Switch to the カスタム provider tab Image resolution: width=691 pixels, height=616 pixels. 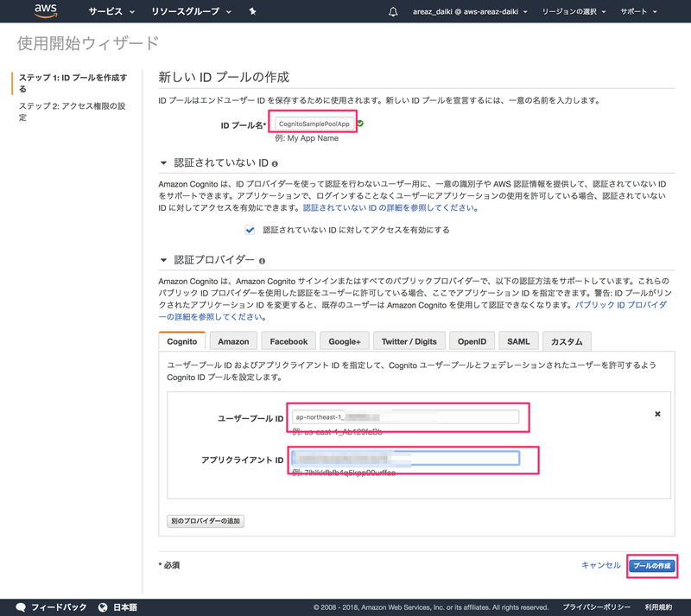pos(567,341)
